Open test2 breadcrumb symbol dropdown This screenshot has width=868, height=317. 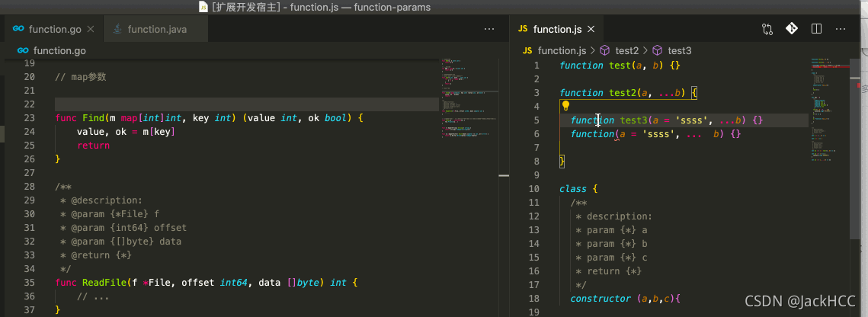coord(626,50)
